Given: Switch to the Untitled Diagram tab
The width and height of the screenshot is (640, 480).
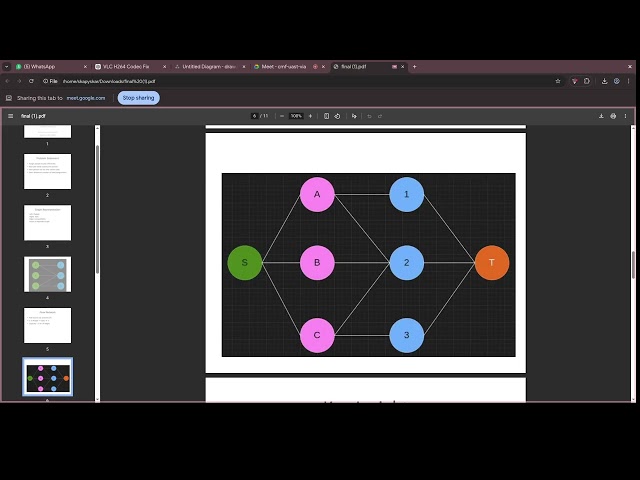Looking at the screenshot, I should [x=210, y=67].
